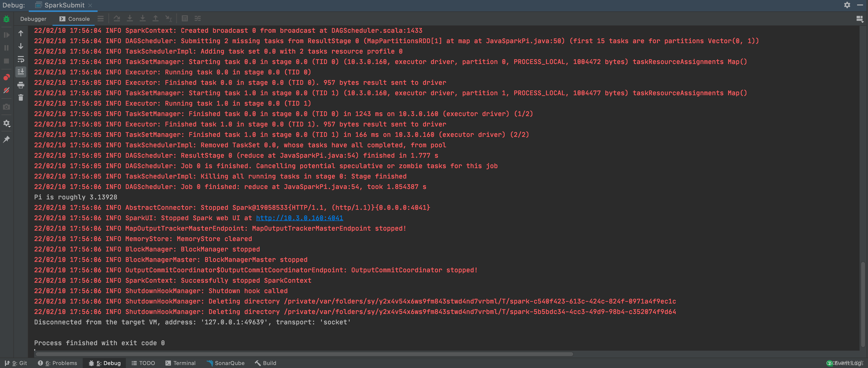Clear console output with the trash icon
Viewport: 868px width, 368px height.
(21, 98)
